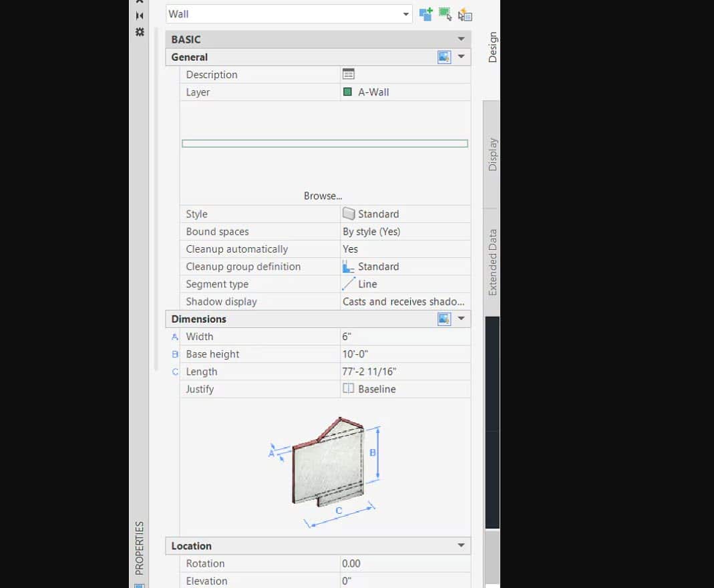Click the Baseline justify icon
Screen dimensions: 714x588
pyautogui.click(x=349, y=389)
